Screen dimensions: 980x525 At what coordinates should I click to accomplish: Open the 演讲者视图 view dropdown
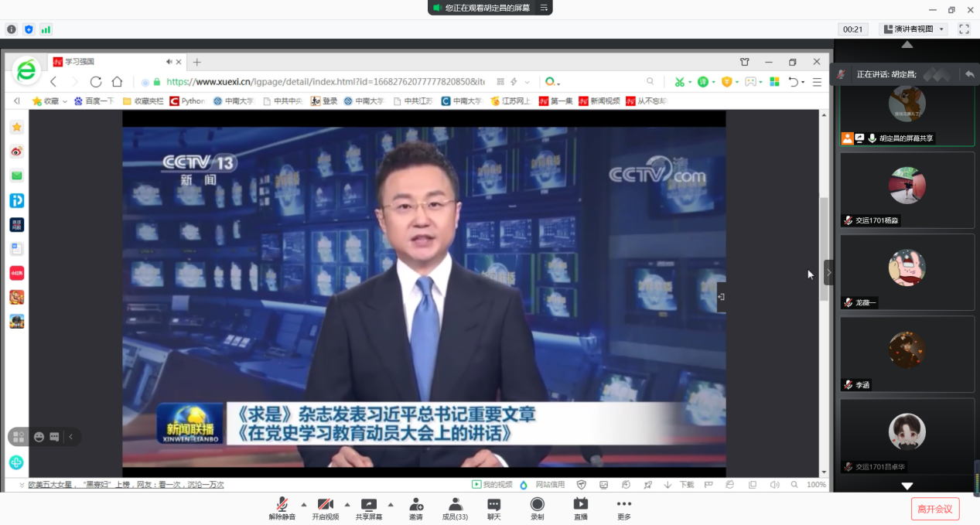point(913,29)
